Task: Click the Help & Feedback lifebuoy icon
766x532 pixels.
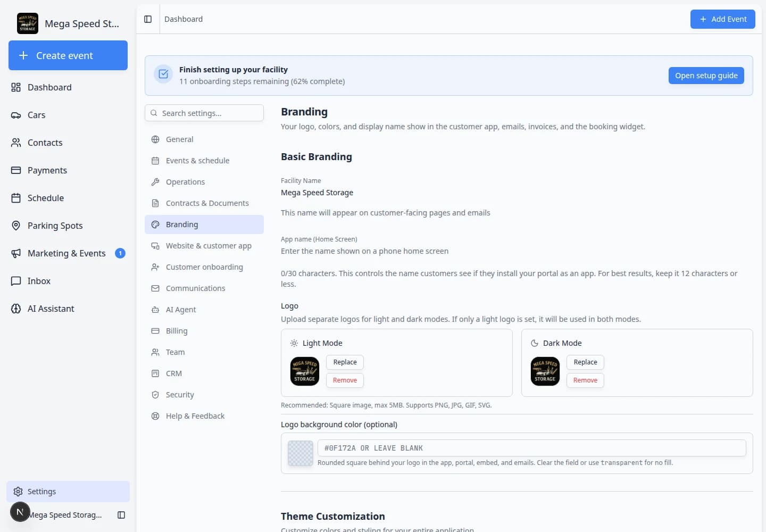Action: (x=155, y=416)
